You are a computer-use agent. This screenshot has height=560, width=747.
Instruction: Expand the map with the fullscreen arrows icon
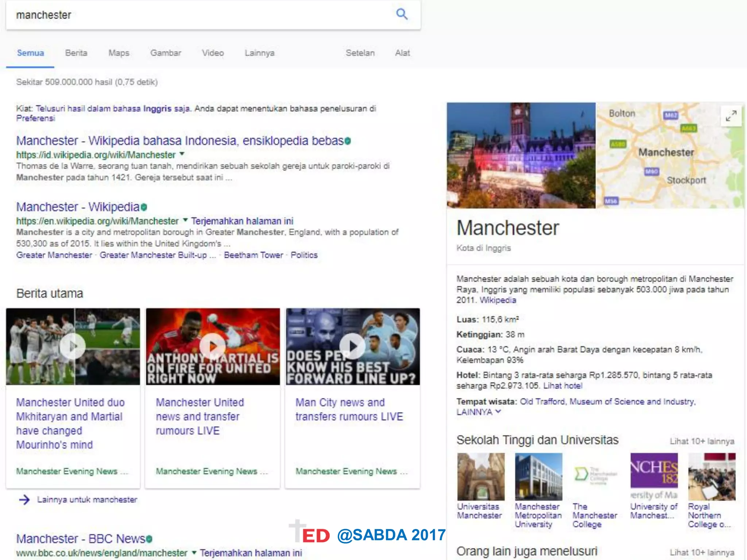tap(731, 116)
